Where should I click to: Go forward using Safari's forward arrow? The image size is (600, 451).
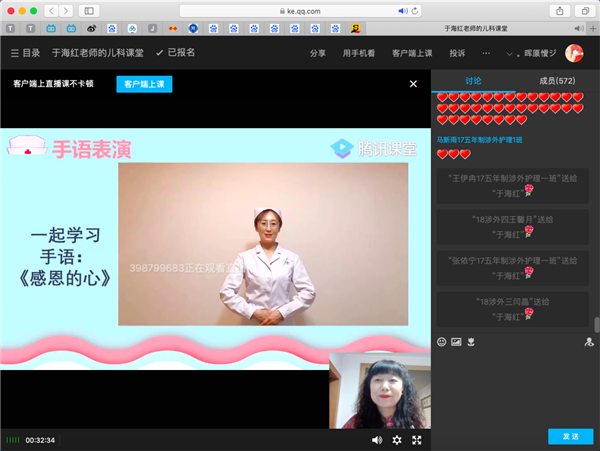click(x=66, y=11)
